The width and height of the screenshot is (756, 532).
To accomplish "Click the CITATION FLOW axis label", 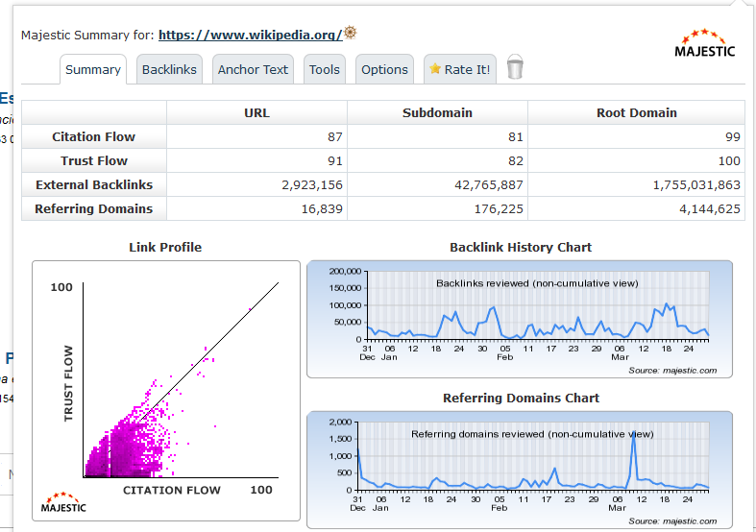I will (x=172, y=490).
